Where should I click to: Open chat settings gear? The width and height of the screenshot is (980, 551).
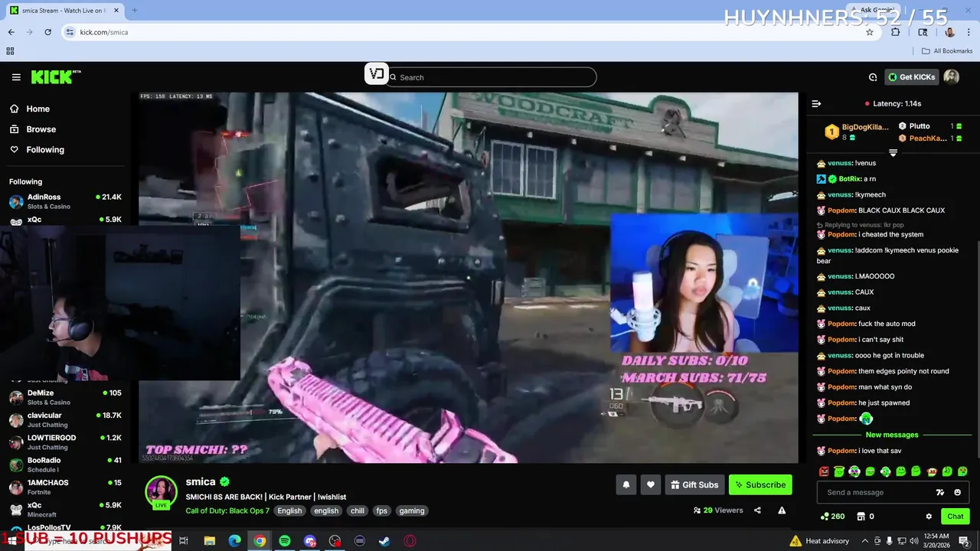[x=929, y=517]
